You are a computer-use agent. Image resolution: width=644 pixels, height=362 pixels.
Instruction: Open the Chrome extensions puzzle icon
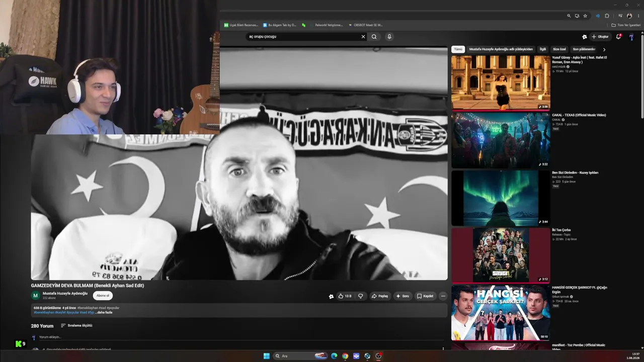[x=607, y=16]
